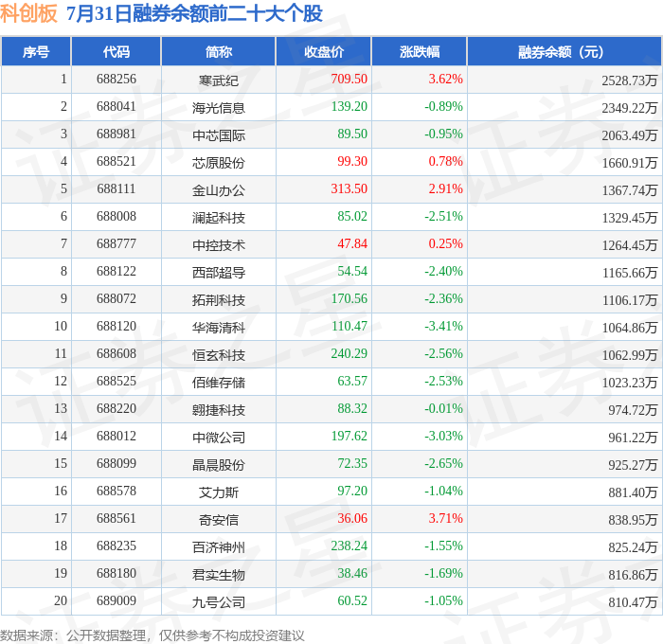Select the stock name 百济神州
Image resolution: width=663 pixels, height=644 pixels.
click(x=219, y=547)
